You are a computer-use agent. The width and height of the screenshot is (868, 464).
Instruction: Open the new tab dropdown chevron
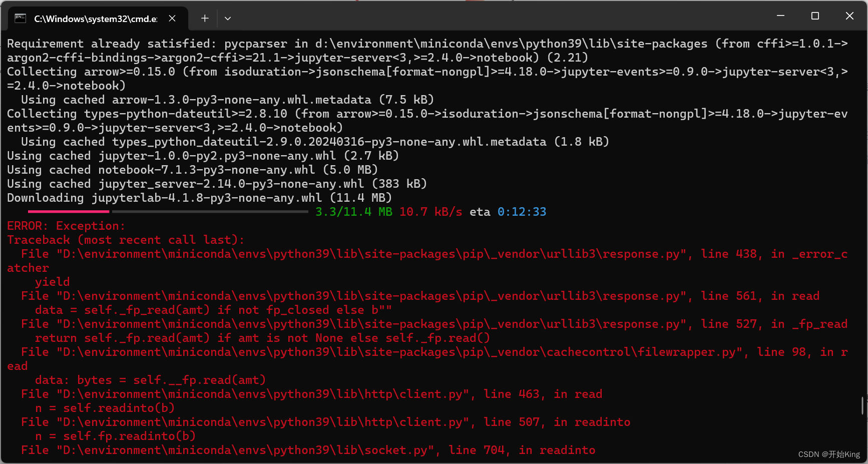tap(228, 18)
